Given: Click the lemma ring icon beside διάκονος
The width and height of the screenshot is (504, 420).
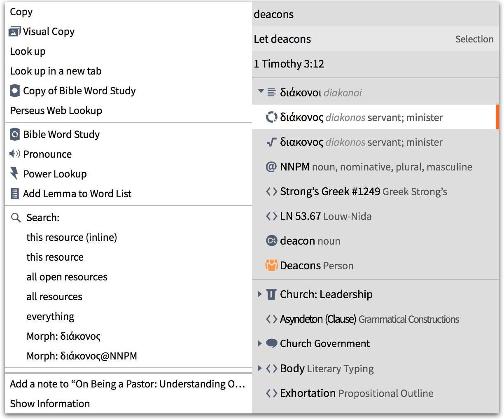Looking at the screenshot, I should (x=271, y=117).
